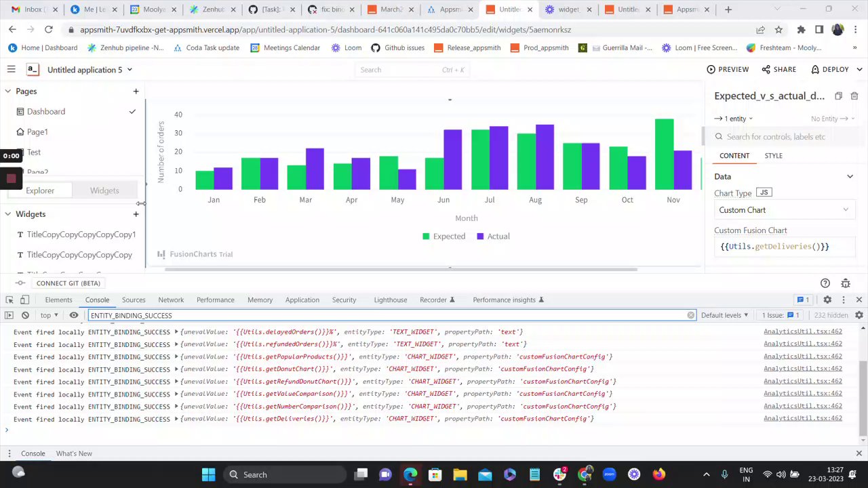Clear the console with the clear icon

click(x=25, y=315)
